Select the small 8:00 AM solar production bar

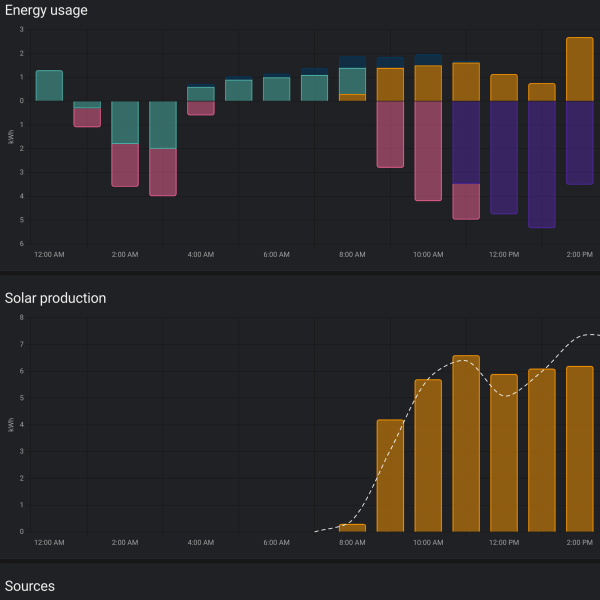pos(352,528)
